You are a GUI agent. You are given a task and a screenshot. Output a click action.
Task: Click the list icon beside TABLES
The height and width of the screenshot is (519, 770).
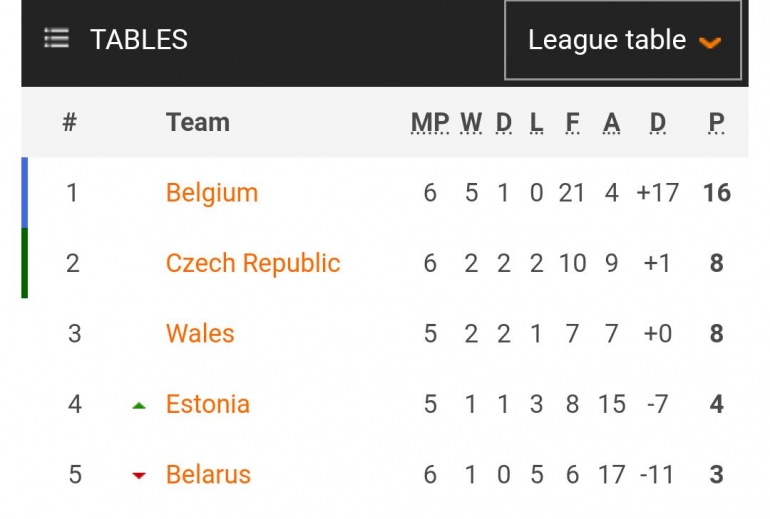tap(57, 39)
